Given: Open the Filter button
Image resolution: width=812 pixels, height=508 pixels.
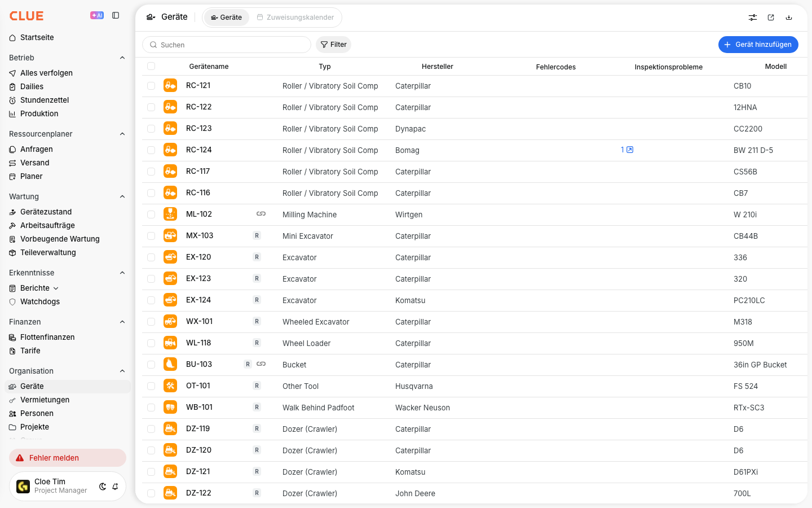Looking at the screenshot, I should [333, 45].
